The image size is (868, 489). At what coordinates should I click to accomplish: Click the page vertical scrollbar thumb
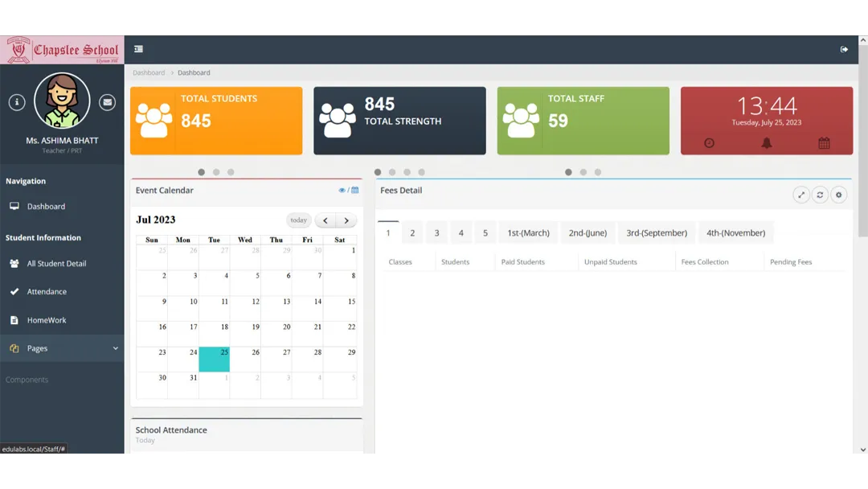coord(863,142)
